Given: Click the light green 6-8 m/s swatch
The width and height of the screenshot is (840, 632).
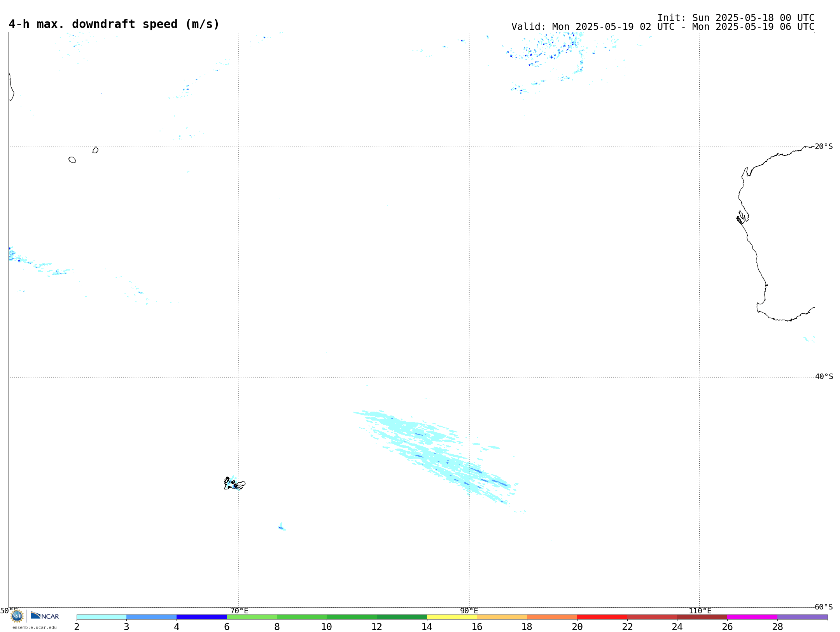Looking at the screenshot, I should tap(252, 617).
